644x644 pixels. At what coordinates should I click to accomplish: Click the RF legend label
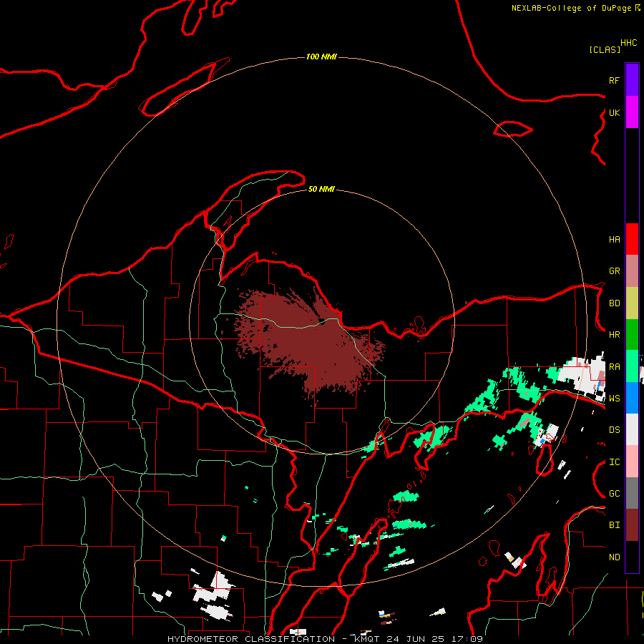pos(614,80)
